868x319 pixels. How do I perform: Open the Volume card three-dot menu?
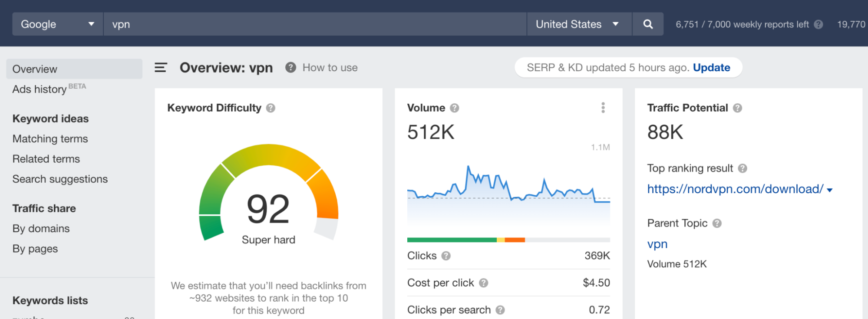click(x=603, y=108)
